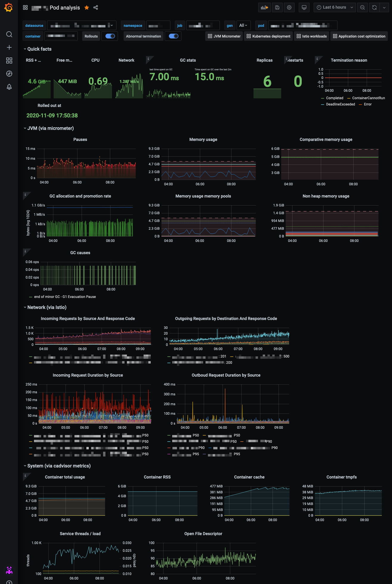Open the job variable dropdown
The image size is (392, 584).
[x=203, y=26]
